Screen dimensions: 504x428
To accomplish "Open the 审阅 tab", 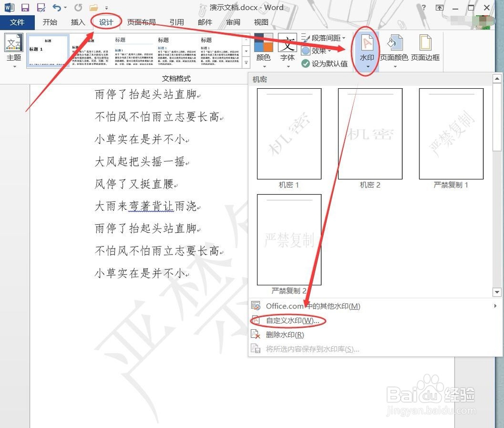I will [233, 22].
